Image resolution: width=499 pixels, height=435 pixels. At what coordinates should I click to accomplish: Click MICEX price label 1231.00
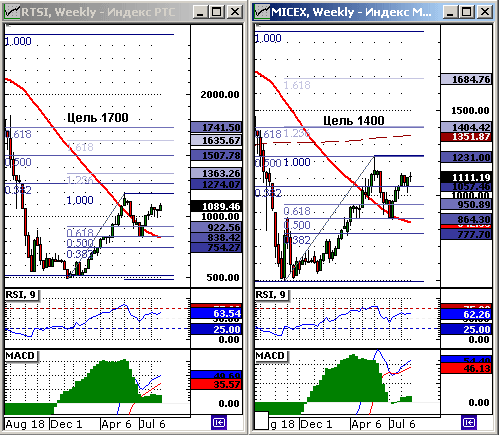pos(466,157)
